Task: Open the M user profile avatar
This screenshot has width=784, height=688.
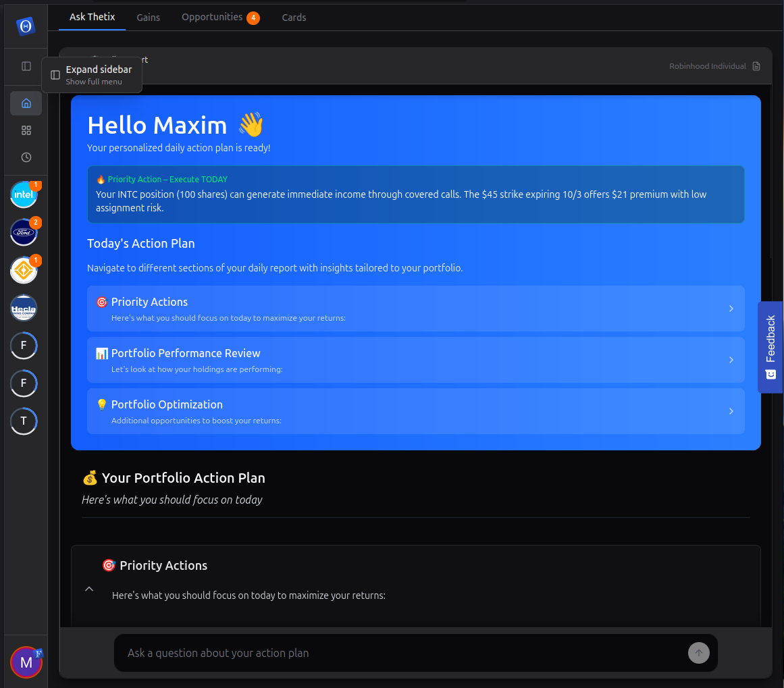Action: tap(26, 662)
